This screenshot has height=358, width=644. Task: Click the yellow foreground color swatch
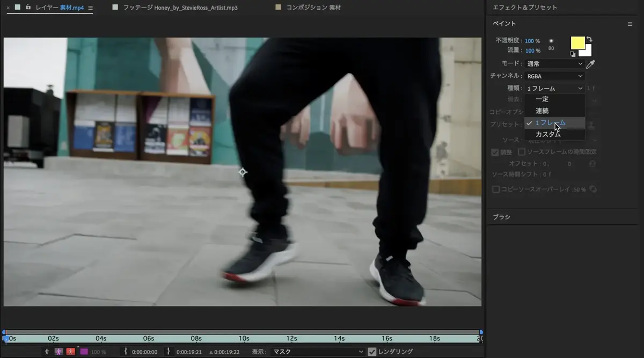pos(577,43)
